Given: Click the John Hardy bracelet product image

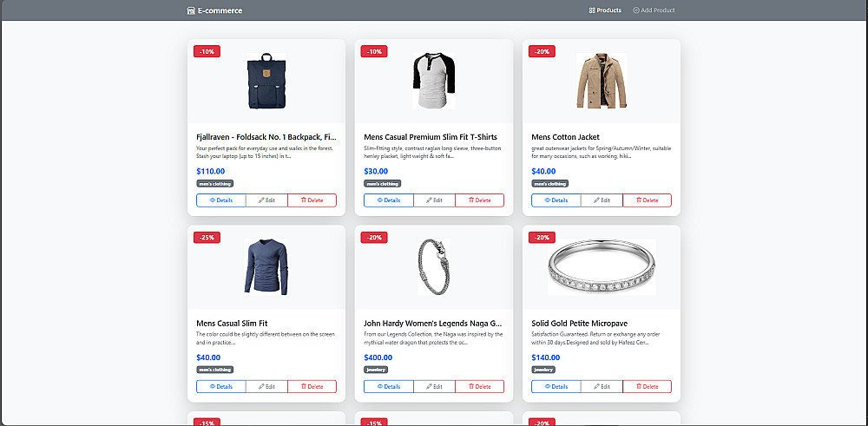Looking at the screenshot, I should (434, 266).
